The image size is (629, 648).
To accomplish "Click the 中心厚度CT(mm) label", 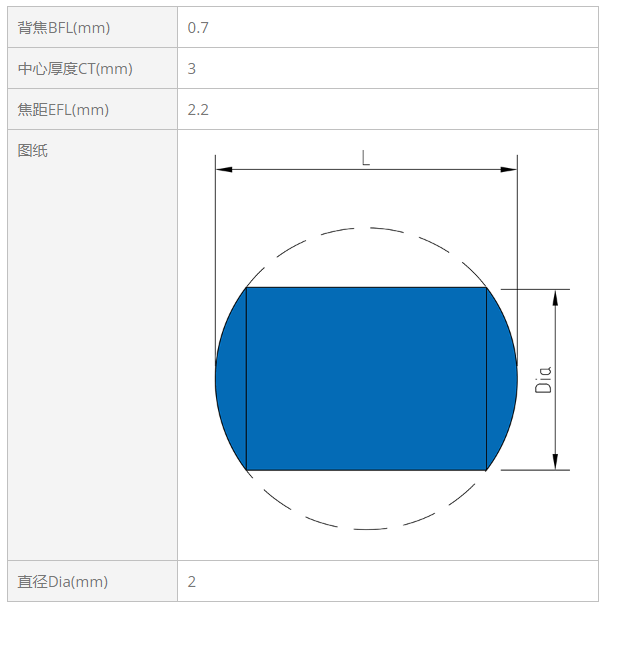I will (75, 69).
